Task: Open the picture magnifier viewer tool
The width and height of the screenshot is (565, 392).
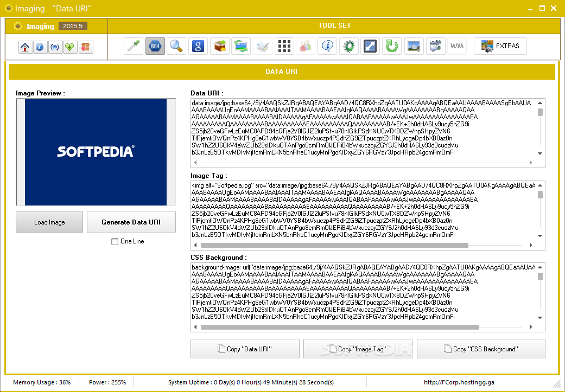Action: coord(414,46)
